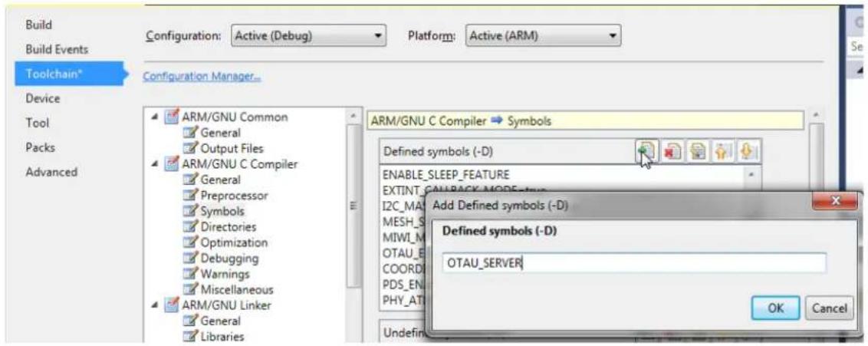
Task: Switch to the Device tab
Action: click(43, 98)
